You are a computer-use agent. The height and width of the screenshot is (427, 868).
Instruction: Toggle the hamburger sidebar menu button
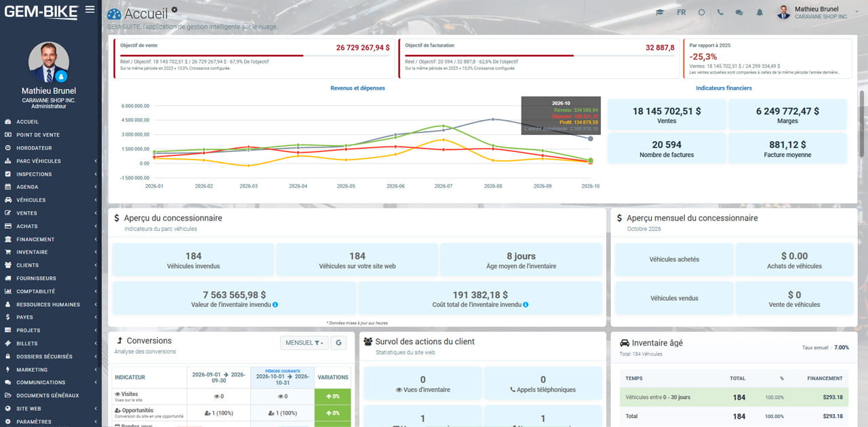(x=90, y=10)
